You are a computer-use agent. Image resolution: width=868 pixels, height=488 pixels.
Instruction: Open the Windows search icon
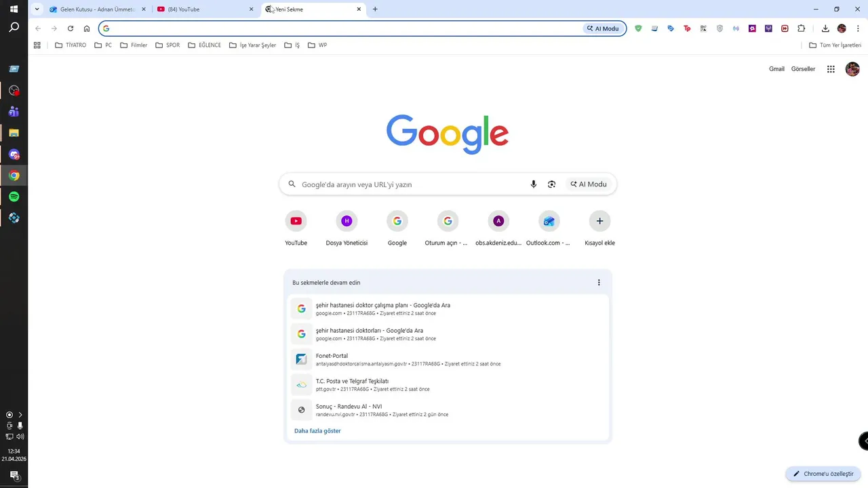point(14,27)
